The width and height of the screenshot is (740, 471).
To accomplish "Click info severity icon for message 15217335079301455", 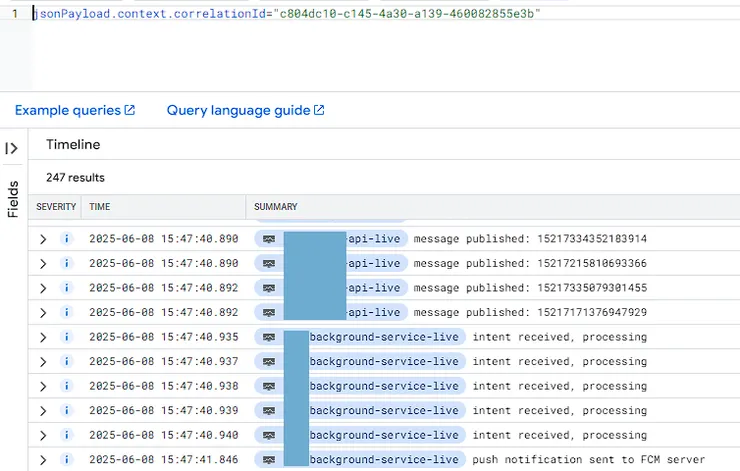I will 67,288.
